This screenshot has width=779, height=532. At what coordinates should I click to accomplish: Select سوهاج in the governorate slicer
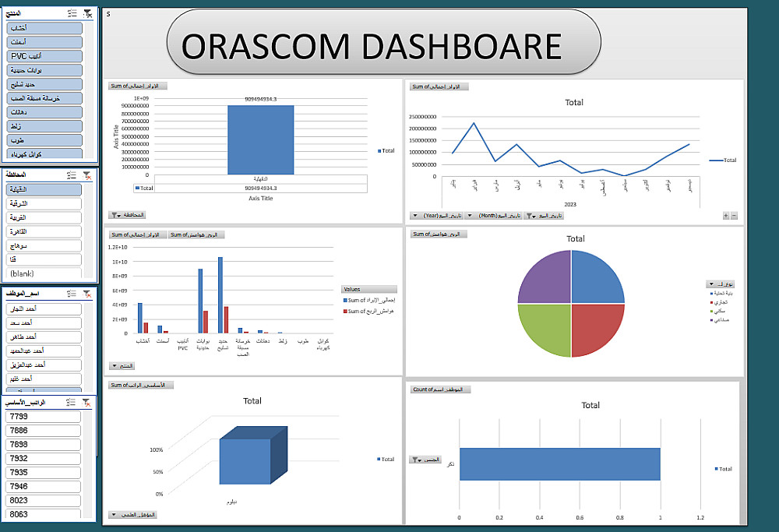pyautogui.click(x=44, y=246)
